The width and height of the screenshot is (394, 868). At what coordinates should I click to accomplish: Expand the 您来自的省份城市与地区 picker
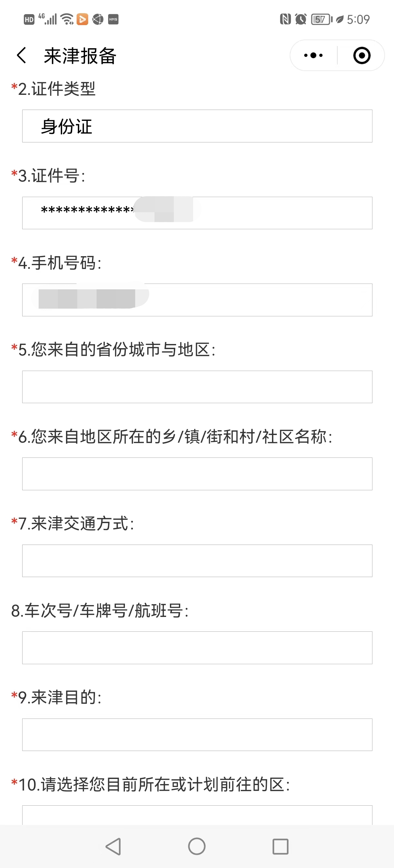click(197, 387)
